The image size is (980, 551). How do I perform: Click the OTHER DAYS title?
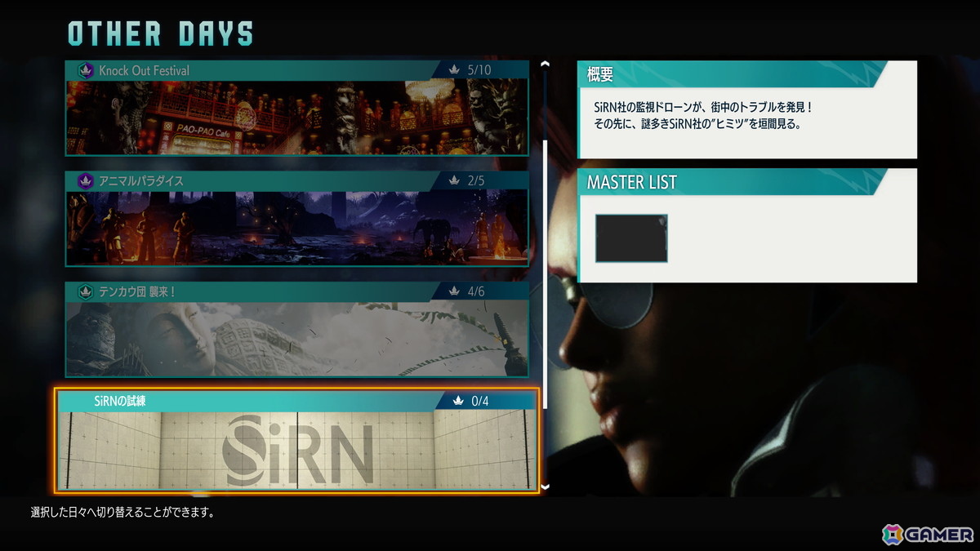point(160,33)
